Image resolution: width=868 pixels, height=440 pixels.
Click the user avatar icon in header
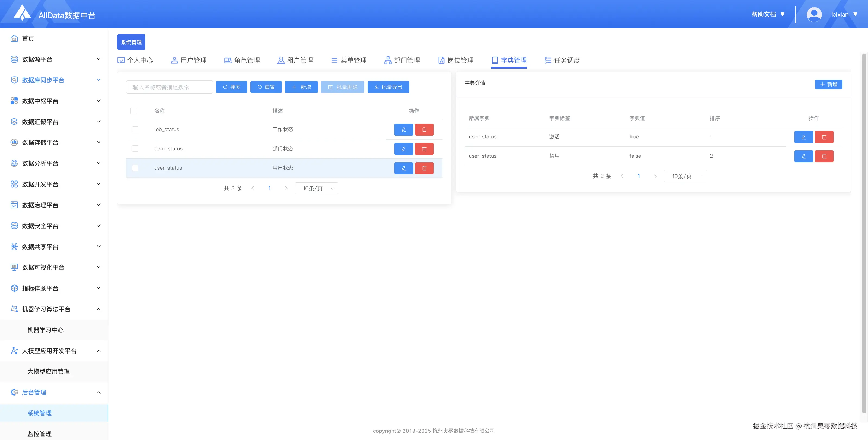click(814, 14)
